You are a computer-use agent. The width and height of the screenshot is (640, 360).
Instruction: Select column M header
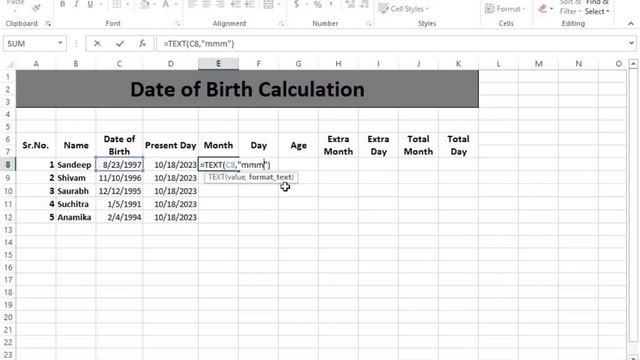pos(538,64)
